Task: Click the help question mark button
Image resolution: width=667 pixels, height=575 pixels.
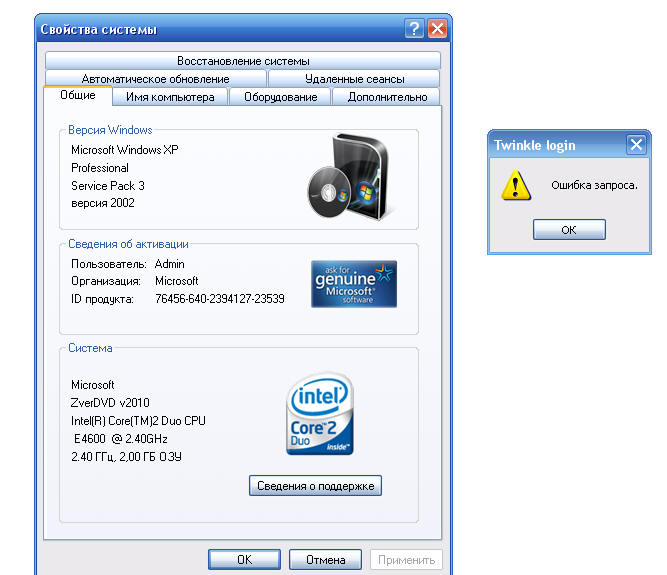Action: (414, 29)
